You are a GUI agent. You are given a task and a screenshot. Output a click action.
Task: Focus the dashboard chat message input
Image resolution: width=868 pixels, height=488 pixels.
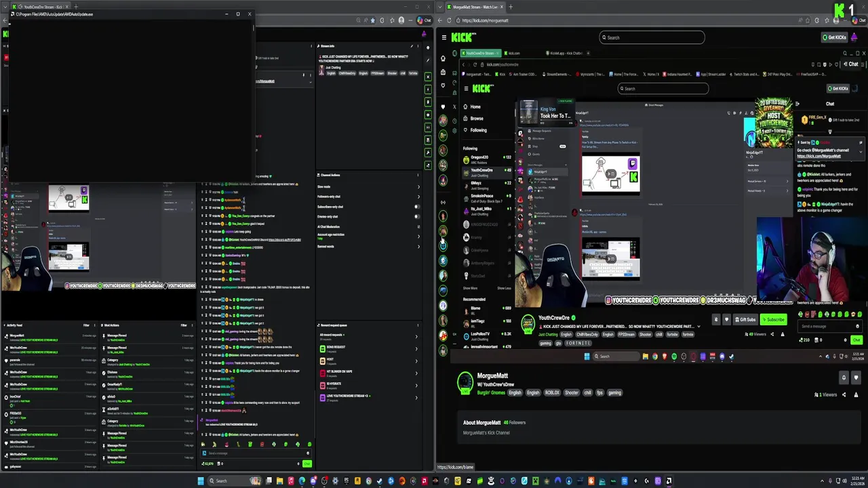(256, 453)
